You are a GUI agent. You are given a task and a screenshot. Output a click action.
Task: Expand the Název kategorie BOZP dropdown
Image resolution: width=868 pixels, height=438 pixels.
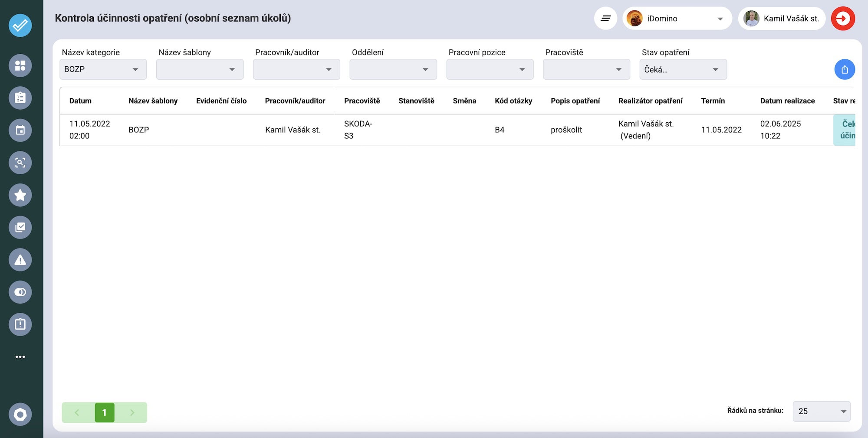(103, 69)
